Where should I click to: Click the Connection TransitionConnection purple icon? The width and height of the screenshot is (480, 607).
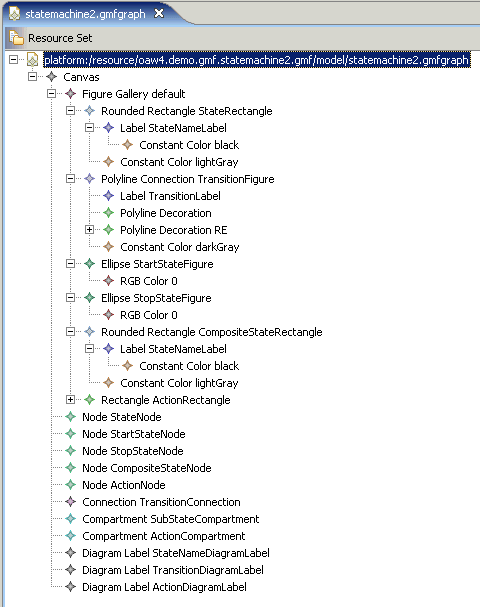(x=70, y=502)
